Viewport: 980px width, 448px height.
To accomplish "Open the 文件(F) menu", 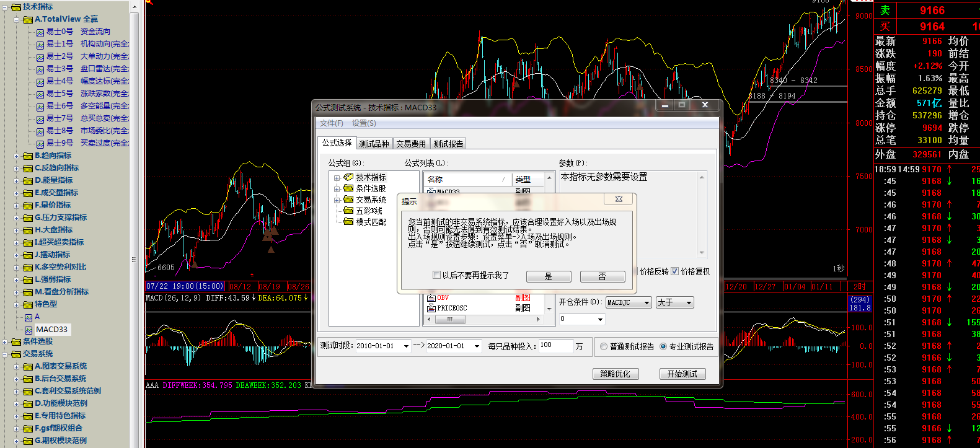I will [x=331, y=123].
